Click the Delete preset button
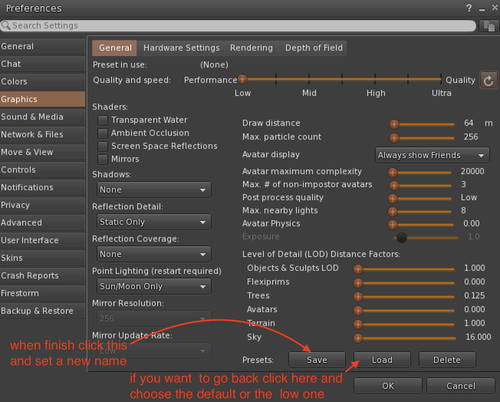Screen dimensions: 500x402 pos(447,360)
